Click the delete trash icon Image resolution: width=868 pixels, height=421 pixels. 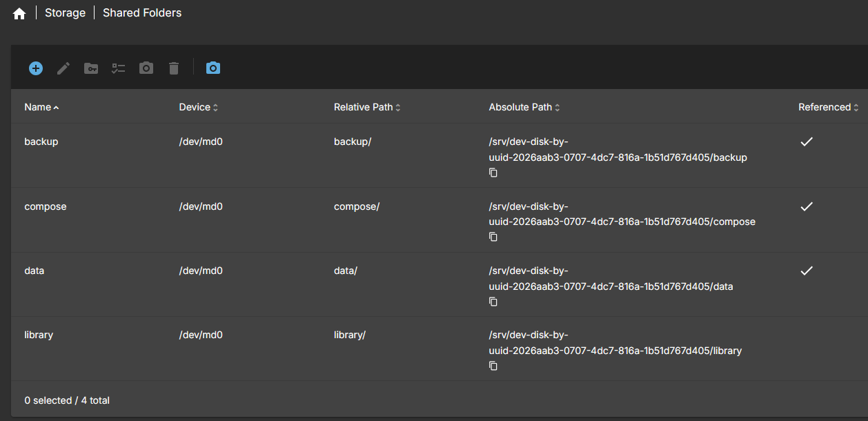[x=174, y=68]
